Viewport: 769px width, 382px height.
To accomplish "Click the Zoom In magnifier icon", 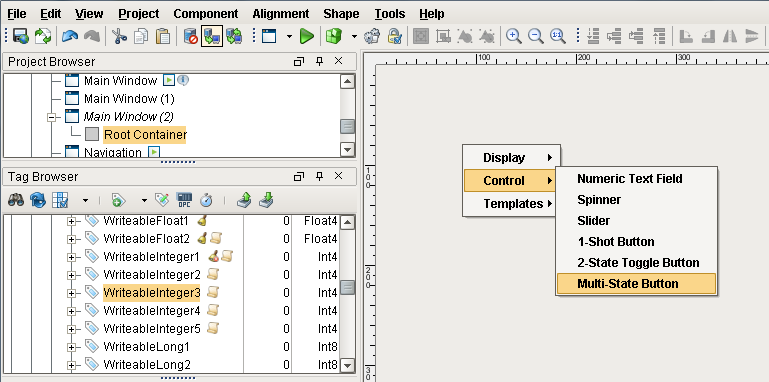I will pyautogui.click(x=513, y=36).
